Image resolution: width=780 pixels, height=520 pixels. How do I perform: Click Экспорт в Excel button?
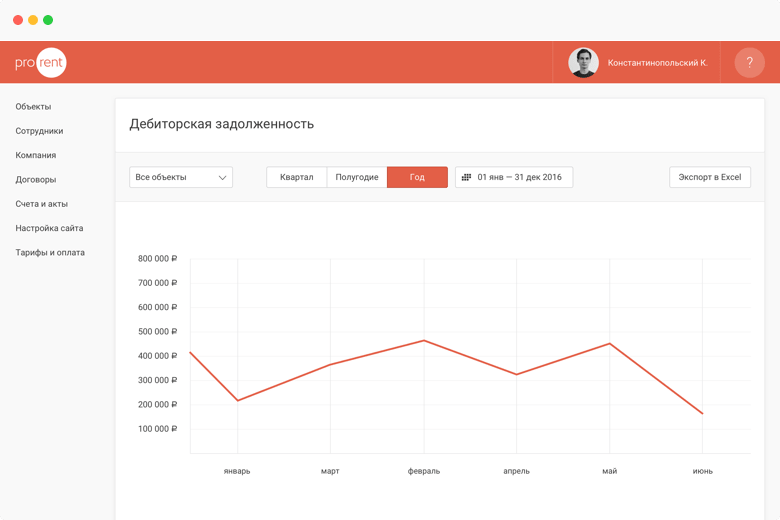point(710,177)
